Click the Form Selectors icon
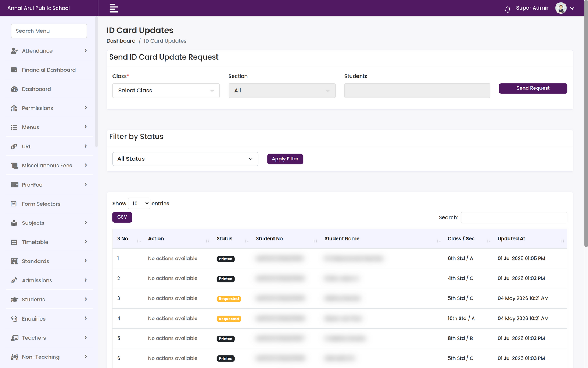Viewport: 588px width, 368px height. (x=14, y=204)
